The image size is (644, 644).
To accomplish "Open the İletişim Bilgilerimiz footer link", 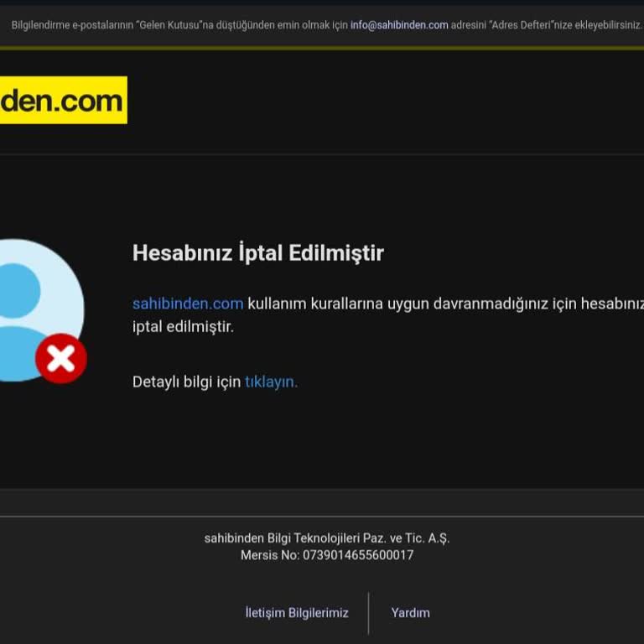I will click(x=297, y=612).
